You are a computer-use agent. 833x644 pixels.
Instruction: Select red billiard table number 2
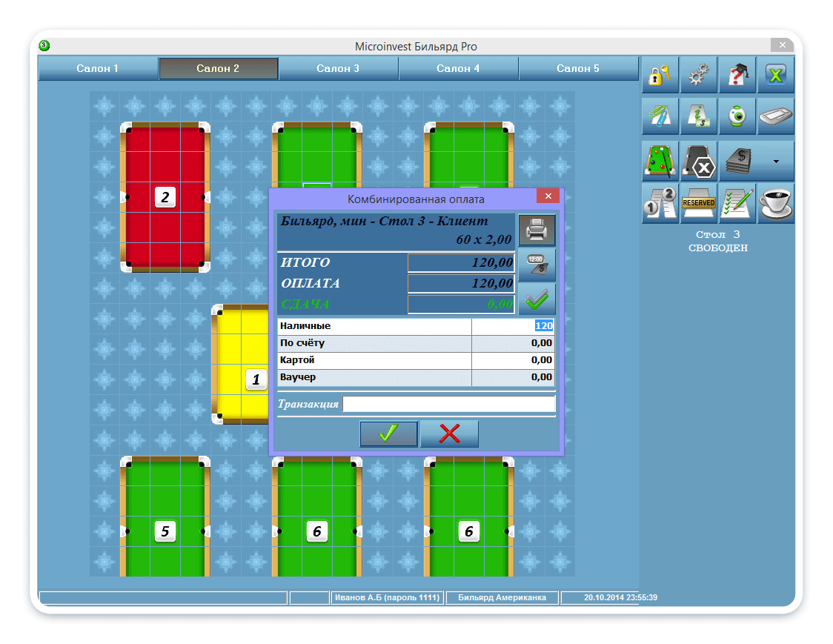pos(165,197)
